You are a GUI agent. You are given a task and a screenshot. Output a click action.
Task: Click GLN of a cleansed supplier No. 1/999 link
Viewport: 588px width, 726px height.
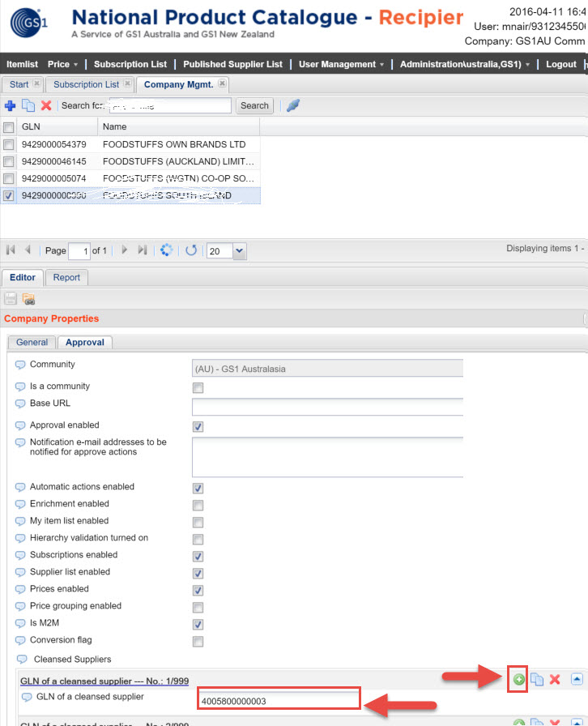(x=104, y=681)
